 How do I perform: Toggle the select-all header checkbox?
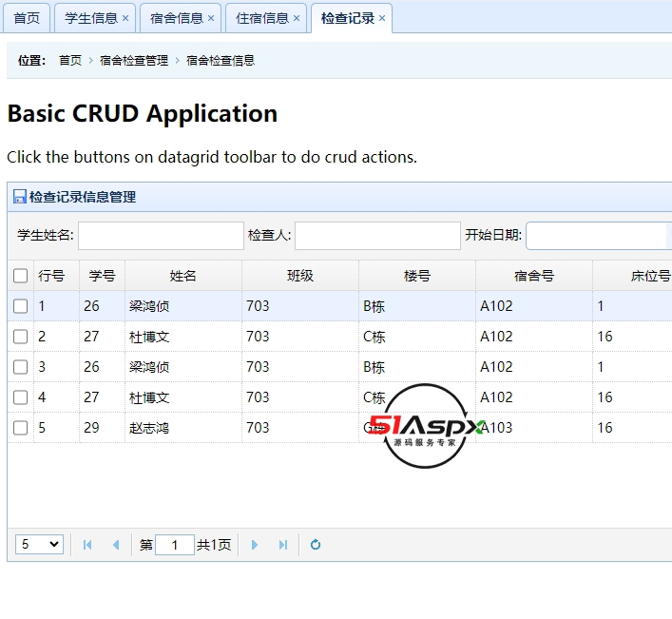21,276
